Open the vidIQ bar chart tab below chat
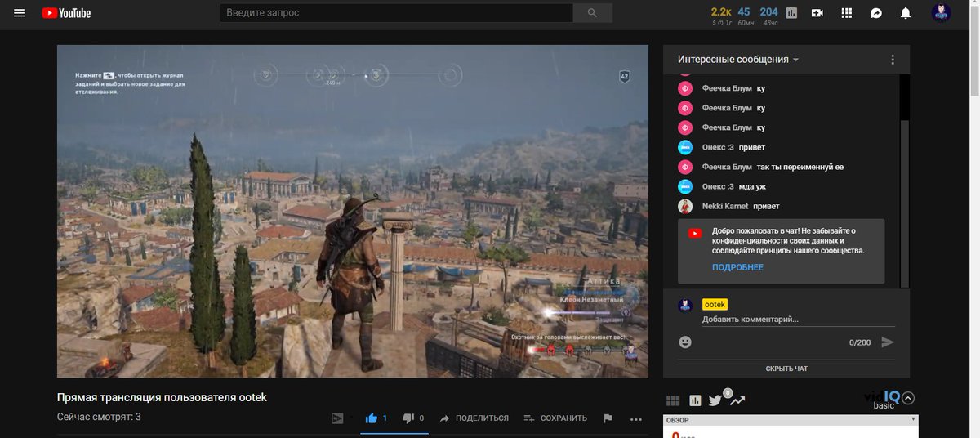The width and height of the screenshot is (980, 438). 695,400
